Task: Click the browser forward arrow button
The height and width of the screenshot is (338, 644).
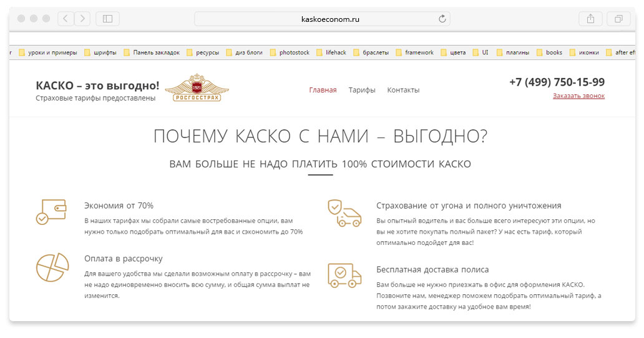Action: pos(82,19)
